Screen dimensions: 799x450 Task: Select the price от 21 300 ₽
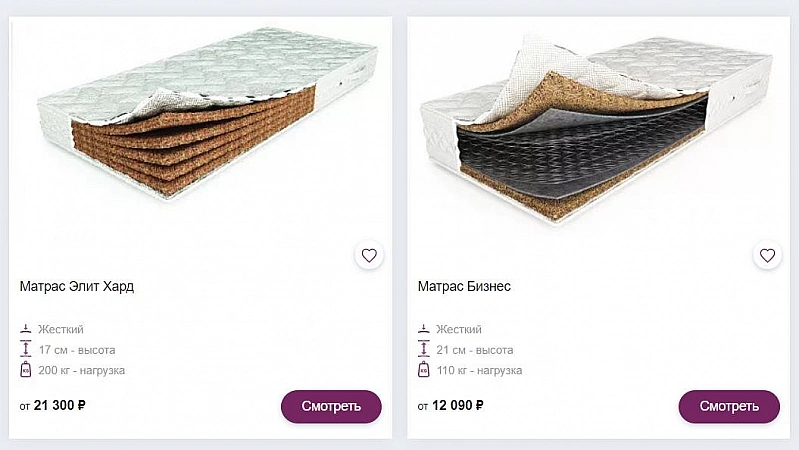[53, 406]
